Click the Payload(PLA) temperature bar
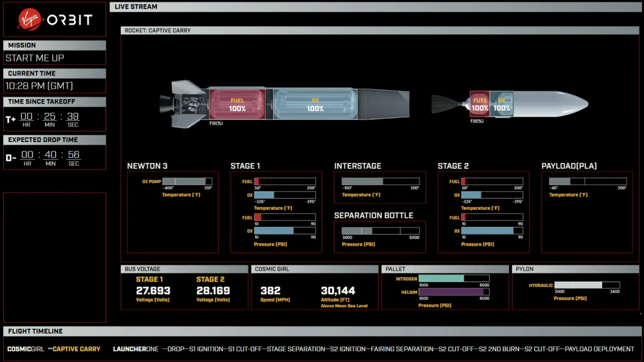The height and width of the screenshot is (362, 644). pos(588,181)
